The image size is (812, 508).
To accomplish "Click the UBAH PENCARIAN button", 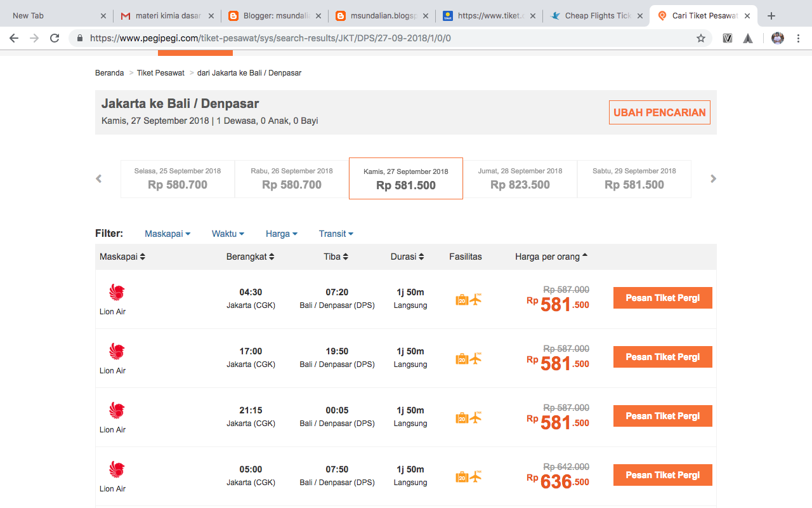I will (660, 112).
